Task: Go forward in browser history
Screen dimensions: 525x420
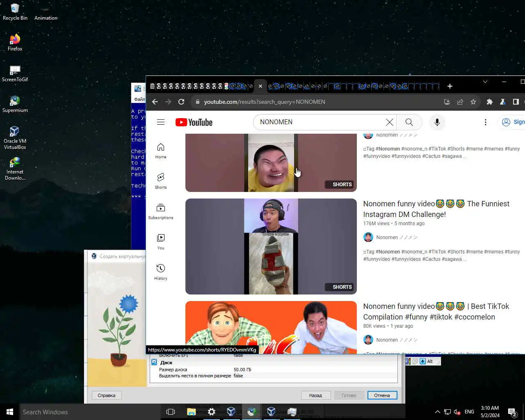Action: point(168,102)
